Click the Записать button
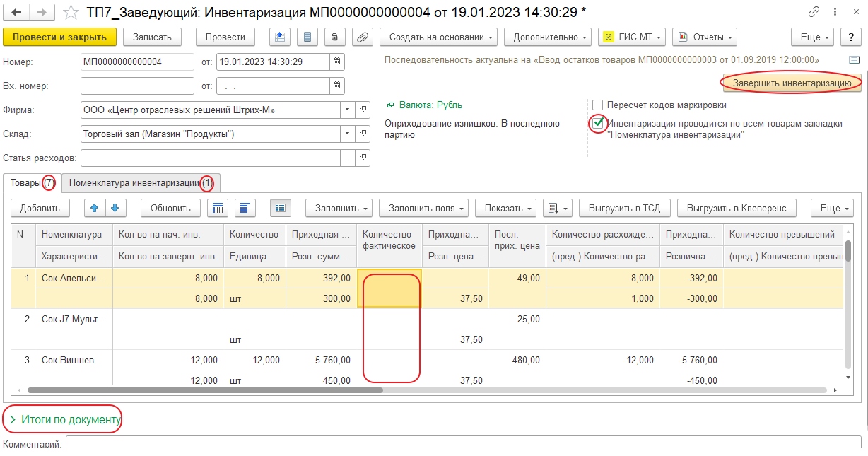Screen dimensions: 868x456 click(x=152, y=37)
